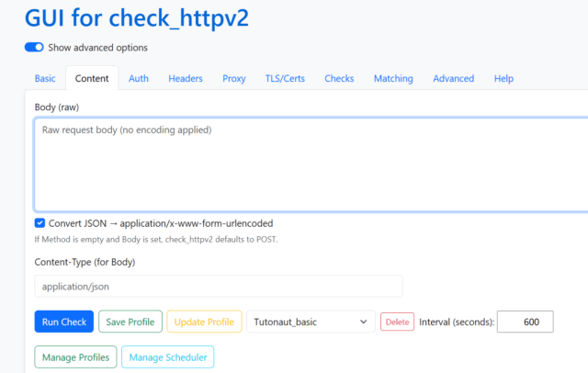Screen dimensions: 588x373
Task: Open Manage Scheduler
Action: [168, 357]
